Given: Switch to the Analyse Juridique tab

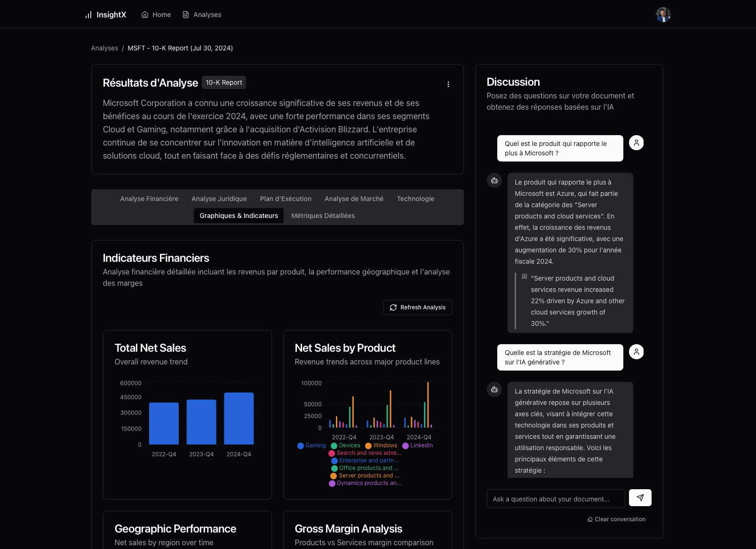Looking at the screenshot, I should (x=219, y=199).
